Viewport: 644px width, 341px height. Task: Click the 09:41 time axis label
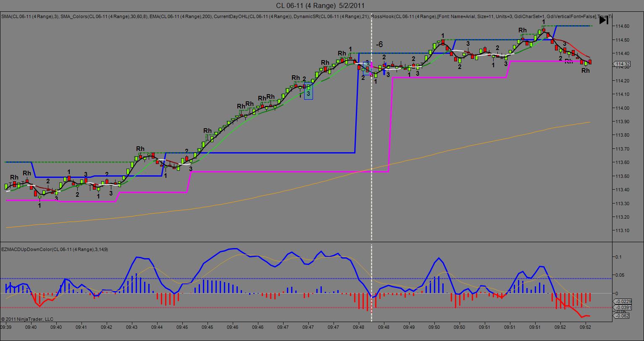pos(81,327)
